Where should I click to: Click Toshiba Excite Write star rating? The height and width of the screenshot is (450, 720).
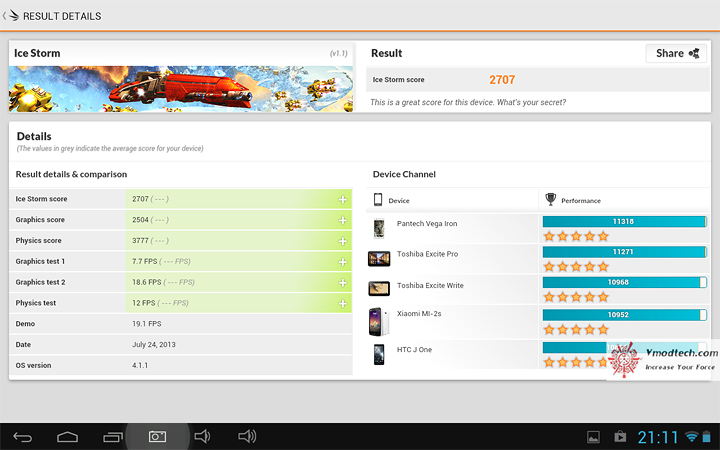click(576, 297)
